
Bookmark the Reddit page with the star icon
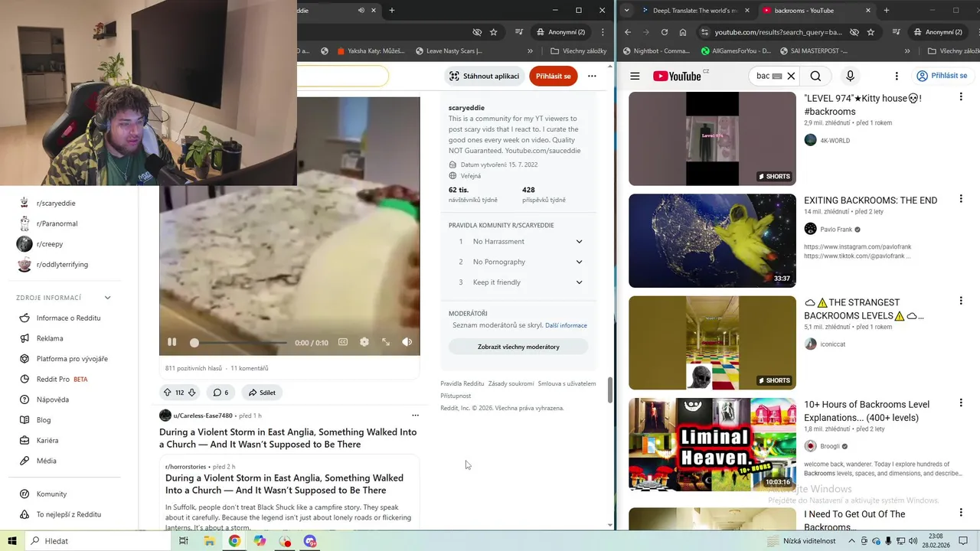point(494,32)
